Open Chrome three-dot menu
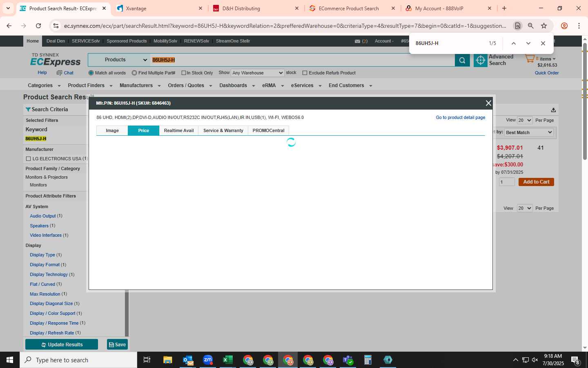This screenshot has width=588, height=368. point(579,26)
